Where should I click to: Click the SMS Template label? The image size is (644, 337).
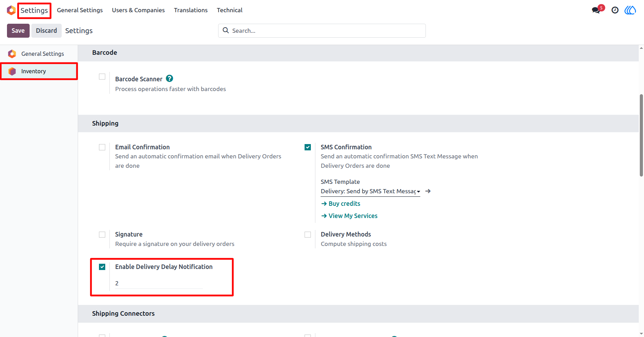coord(340,182)
